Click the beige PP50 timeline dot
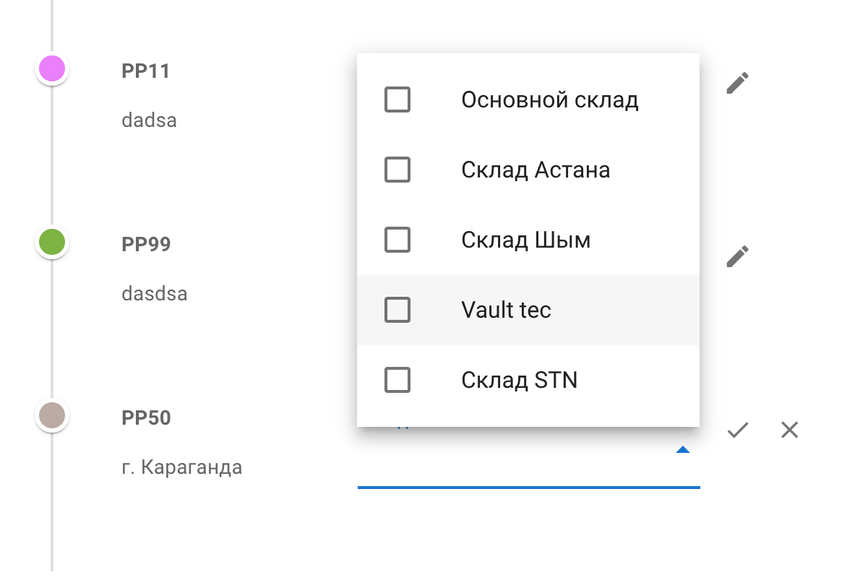Viewport: 860px width, 582px height. [x=51, y=415]
